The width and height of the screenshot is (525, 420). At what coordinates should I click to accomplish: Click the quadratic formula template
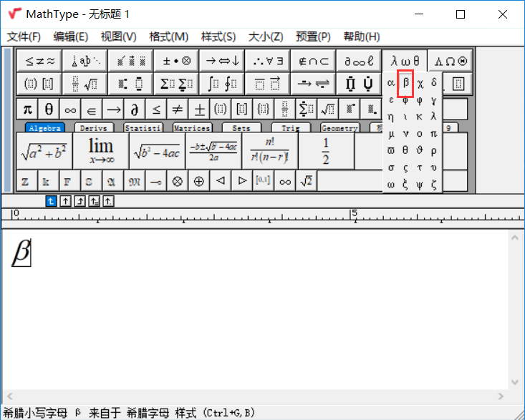[x=213, y=150]
